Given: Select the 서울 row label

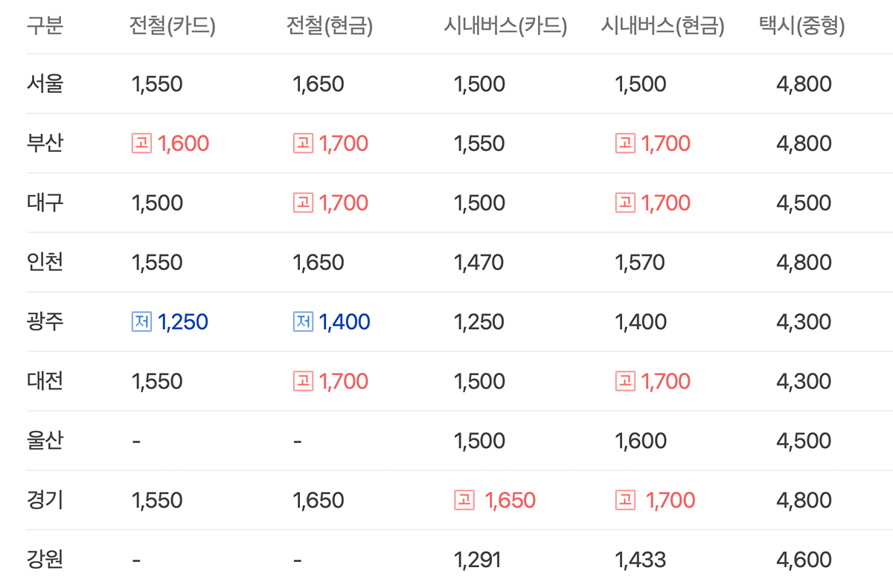Looking at the screenshot, I should [x=45, y=83].
